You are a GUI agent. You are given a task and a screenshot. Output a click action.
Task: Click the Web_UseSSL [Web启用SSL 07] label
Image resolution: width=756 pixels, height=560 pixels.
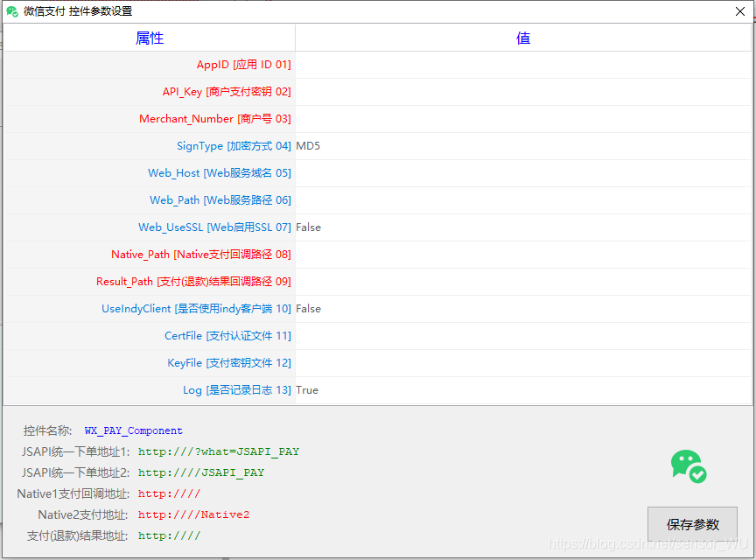214,227
